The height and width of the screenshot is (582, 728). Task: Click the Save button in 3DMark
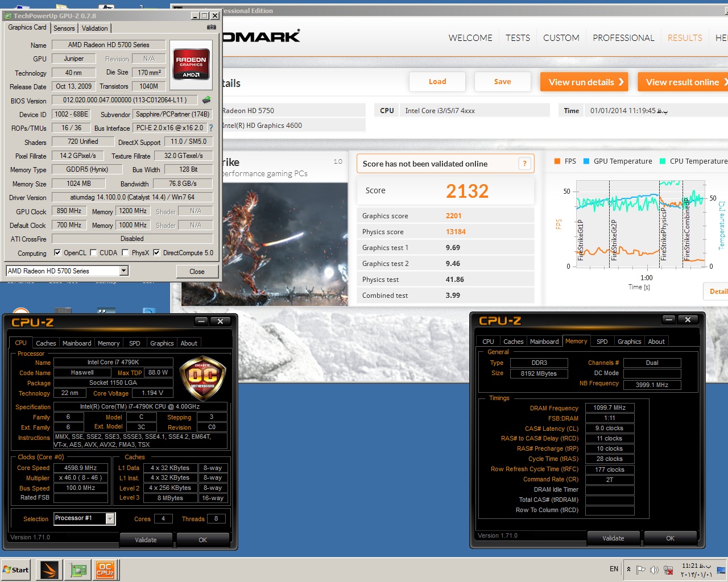click(x=502, y=82)
